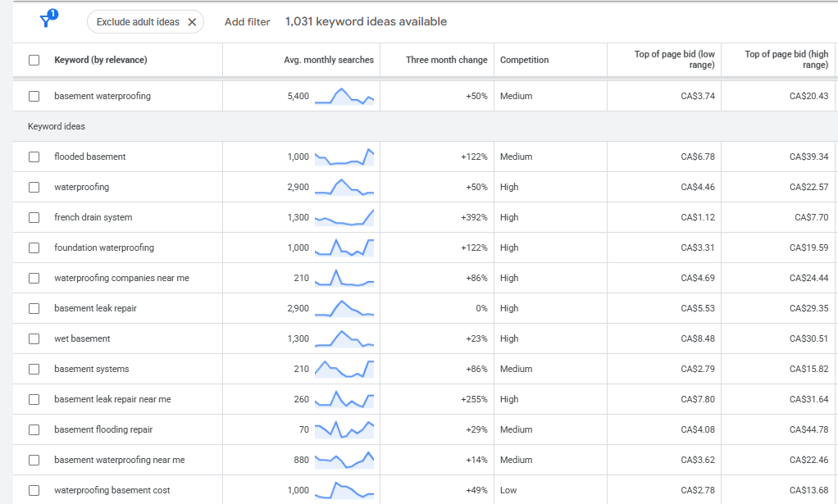
Task: Click '1,031 keyword ideas available' text
Action: click(366, 22)
